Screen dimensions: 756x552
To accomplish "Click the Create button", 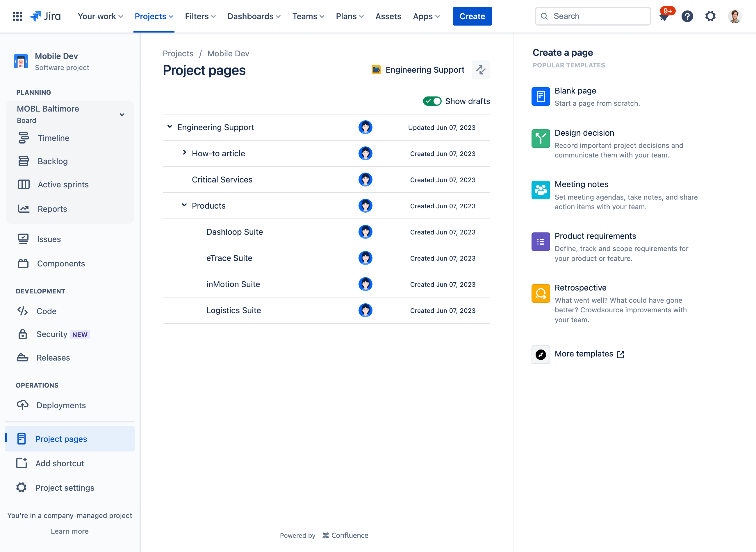I will (472, 16).
